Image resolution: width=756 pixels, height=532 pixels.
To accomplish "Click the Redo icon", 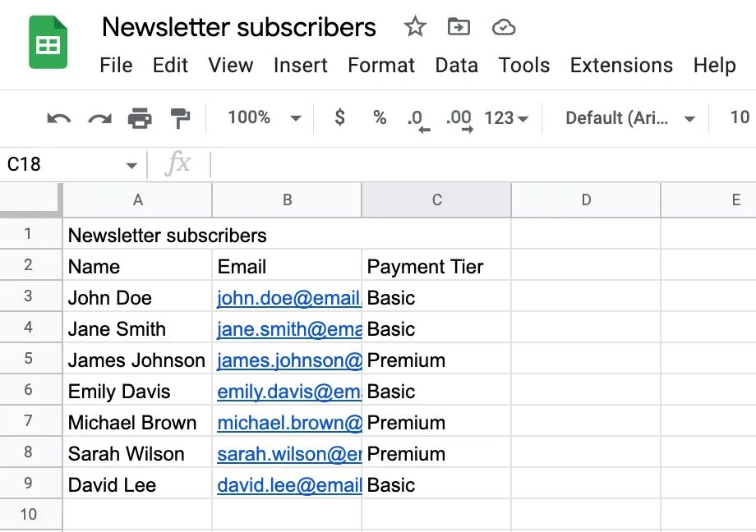I will coord(99,117).
